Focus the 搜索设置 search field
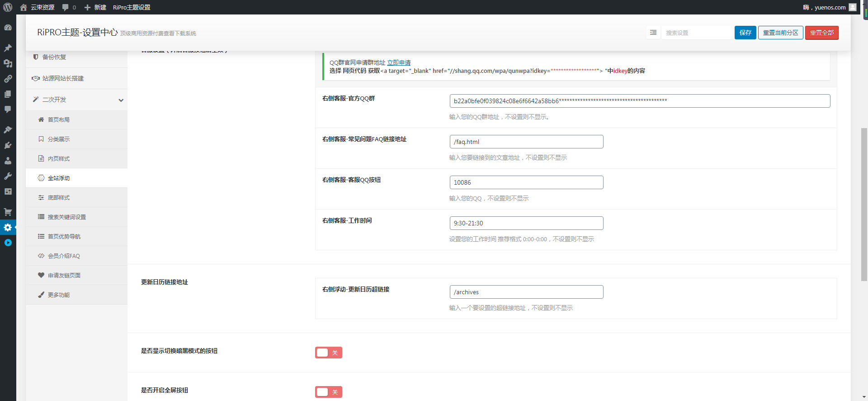868x401 pixels. (x=697, y=33)
